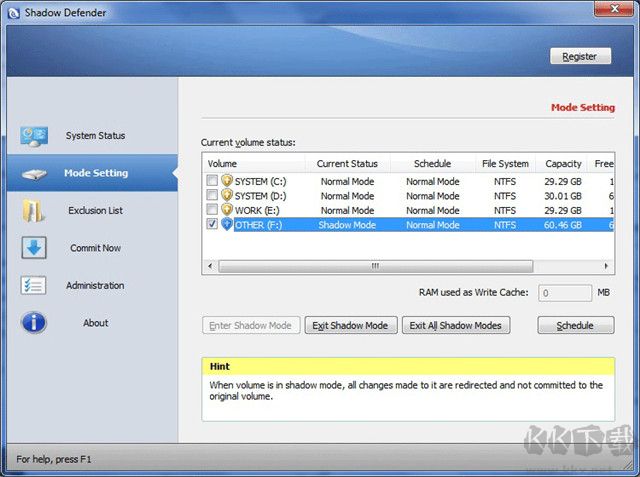Click the Shadow Defender title bar logo
640x477 pixels.
coord(13,13)
